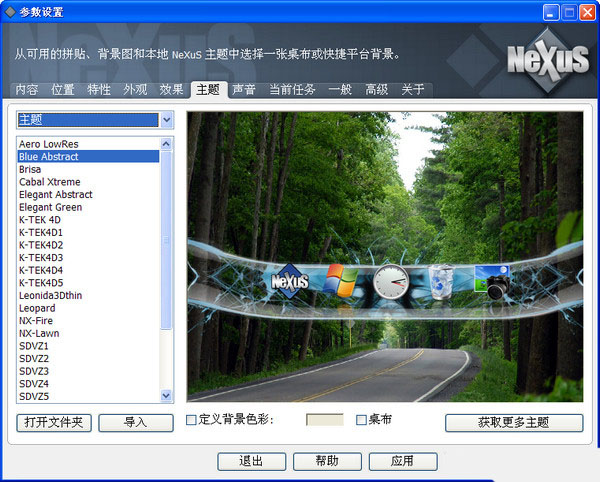Choose Leonida3Dthin theme

coord(88,295)
